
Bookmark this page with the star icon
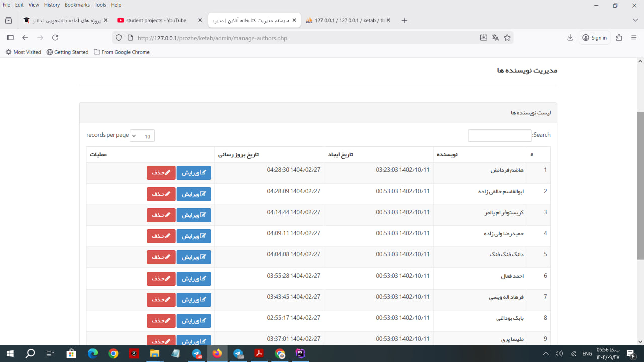tap(507, 38)
